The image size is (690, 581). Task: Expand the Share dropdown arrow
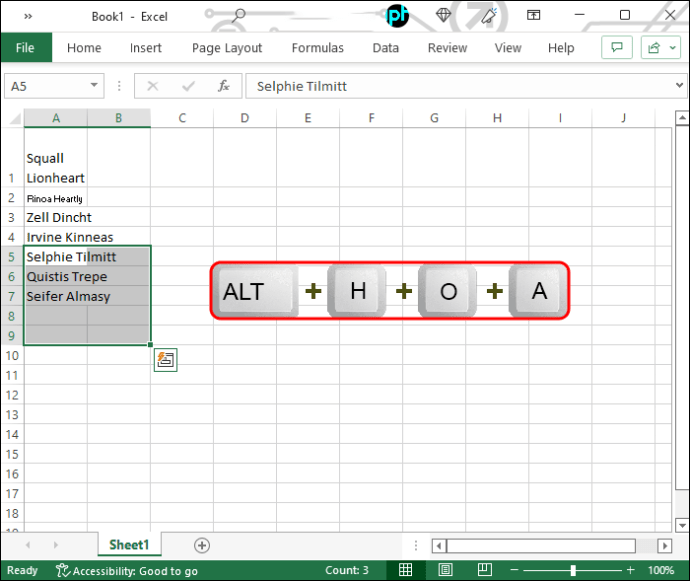tap(673, 47)
